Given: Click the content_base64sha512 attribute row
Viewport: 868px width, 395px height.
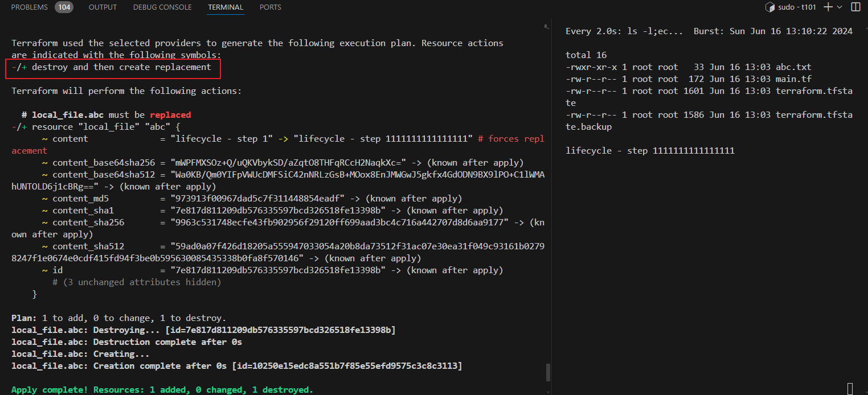Looking at the screenshot, I should coord(278,180).
